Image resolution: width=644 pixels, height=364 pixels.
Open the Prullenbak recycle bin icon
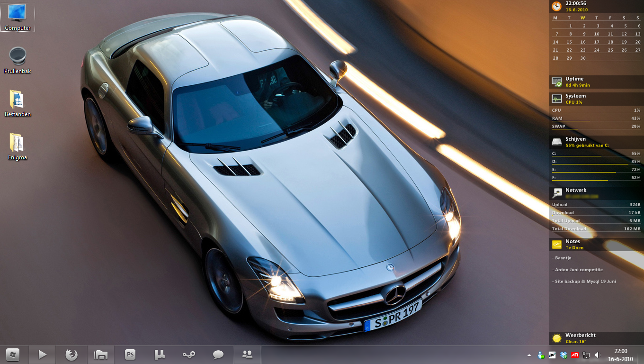(x=18, y=60)
